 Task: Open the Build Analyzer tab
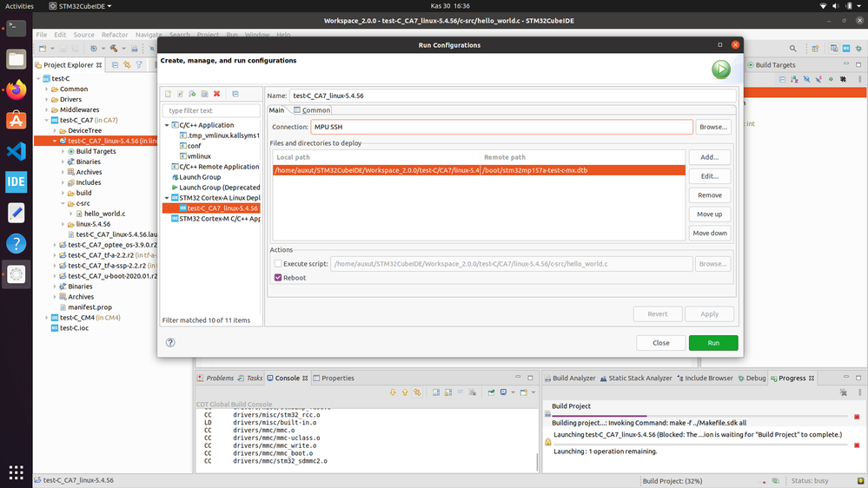[570, 379]
